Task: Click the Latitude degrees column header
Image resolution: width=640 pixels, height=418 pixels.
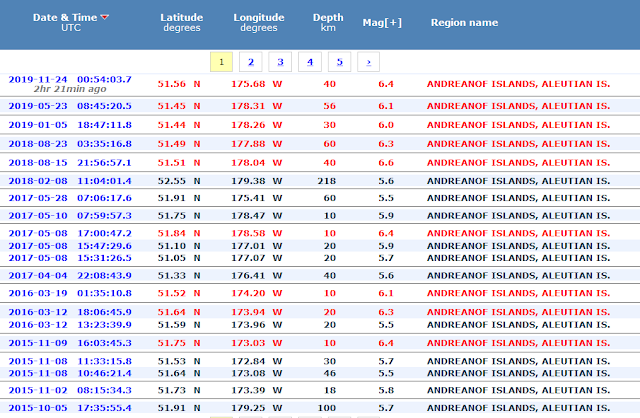Action: pyautogui.click(x=182, y=22)
